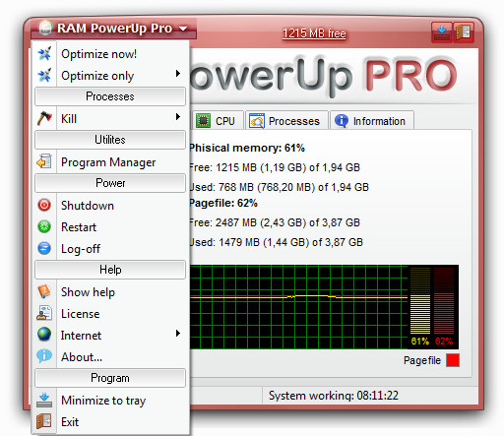Open About... menu entry
504x436 pixels.
click(110, 356)
